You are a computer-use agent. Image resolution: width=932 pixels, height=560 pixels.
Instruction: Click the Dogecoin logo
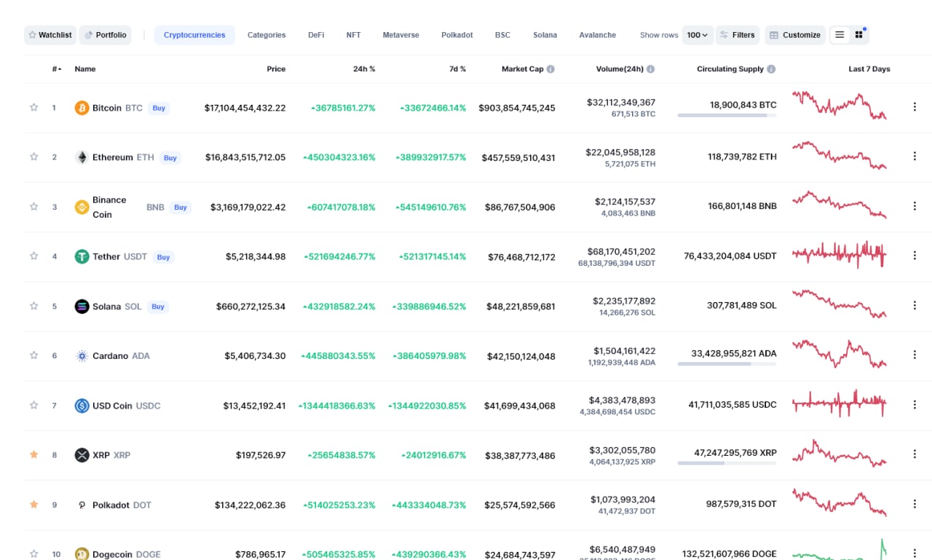click(82, 554)
